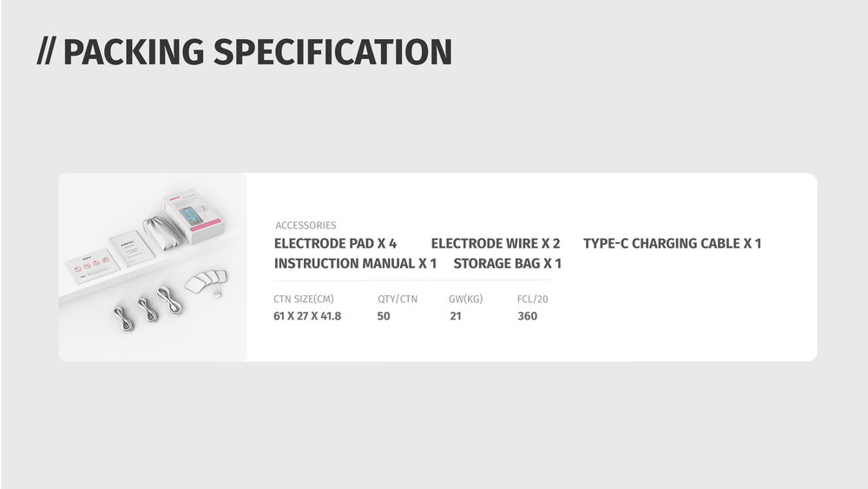The image size is (868, 489).
Task: Click the GW(KG) column label
Action: (x=465, y=299)
